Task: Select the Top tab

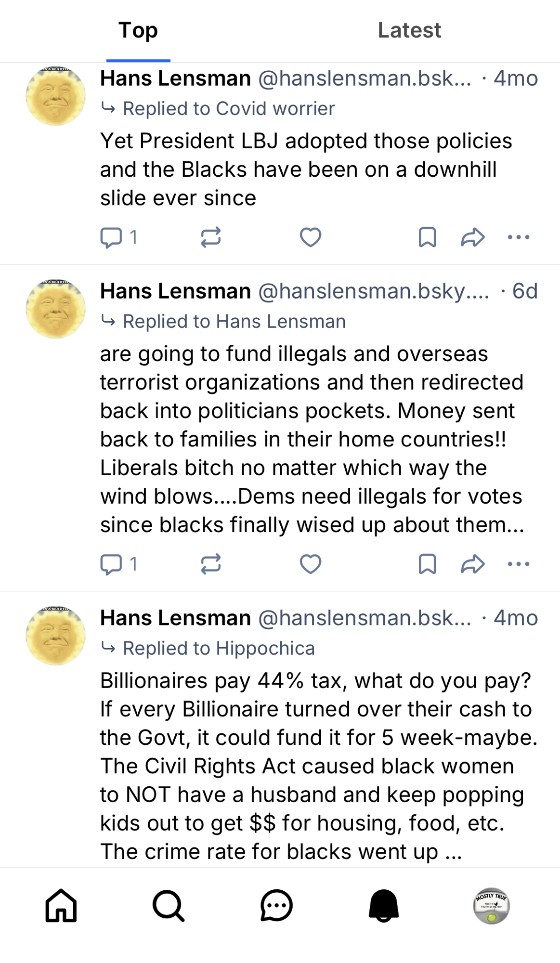Action: [x=138, y=30]
